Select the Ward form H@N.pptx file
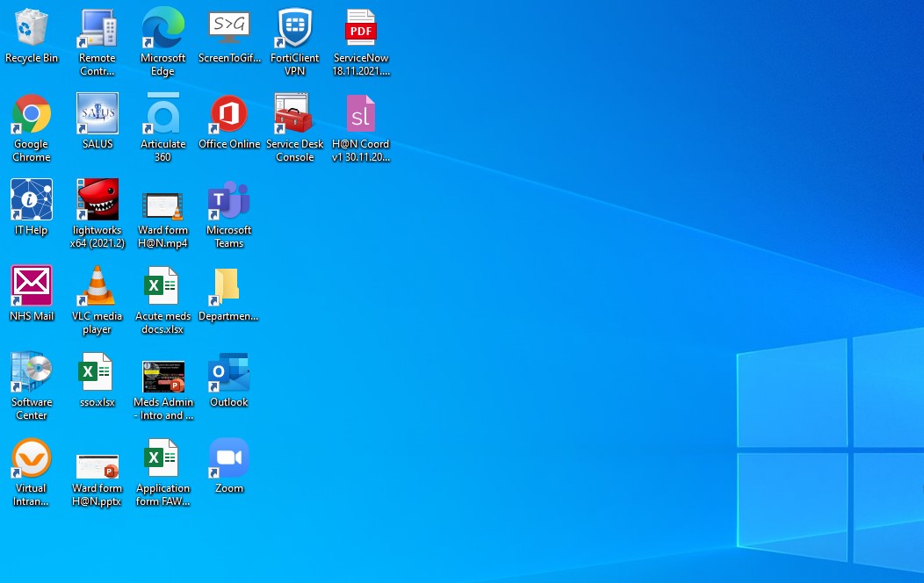The width and height of the screenshot is (924, 583). [x=97, y=466]
